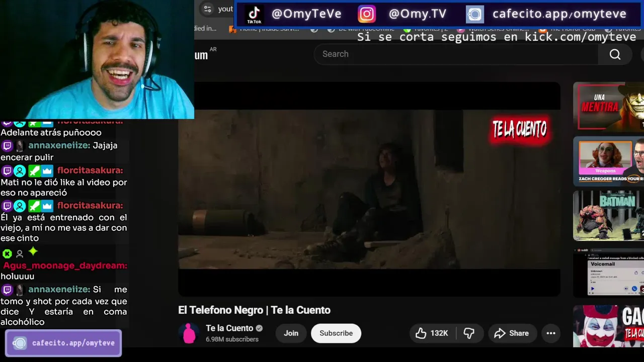Click the video title El Telefono Negro
The image size is (644, 362).
coord(254,310)
